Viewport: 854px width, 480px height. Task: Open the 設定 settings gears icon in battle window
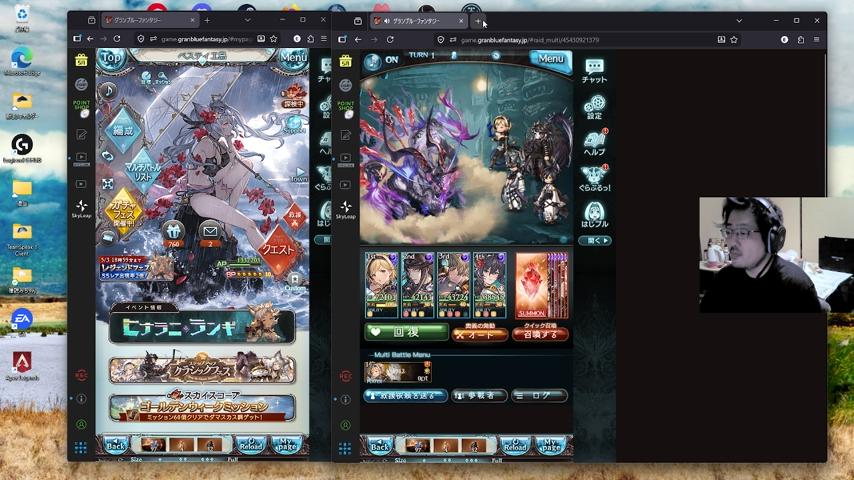coord(594,107)
